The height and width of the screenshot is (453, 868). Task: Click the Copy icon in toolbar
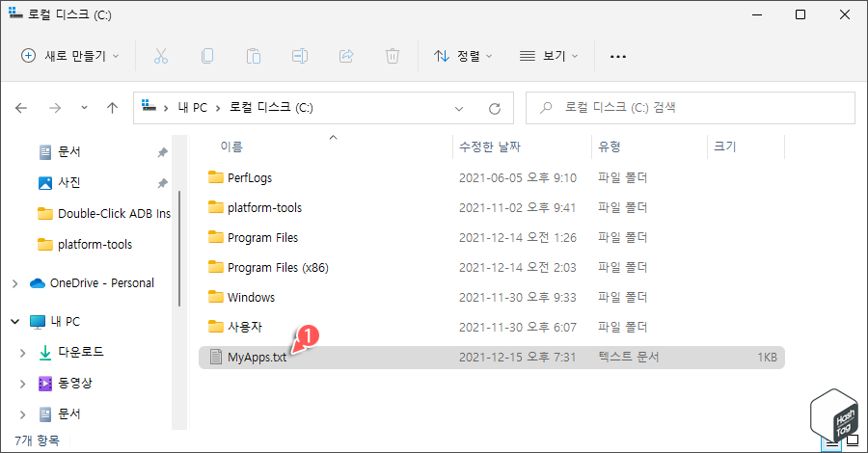point(207,56)
